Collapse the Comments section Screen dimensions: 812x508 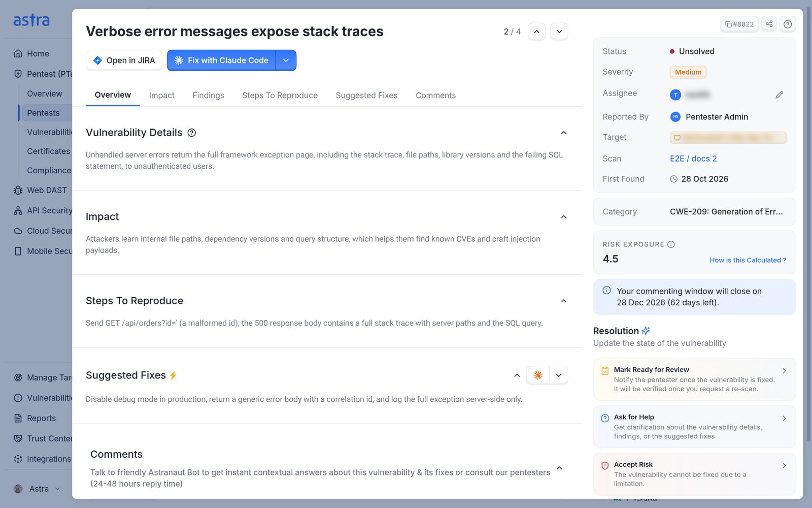(x=559, y=468)
